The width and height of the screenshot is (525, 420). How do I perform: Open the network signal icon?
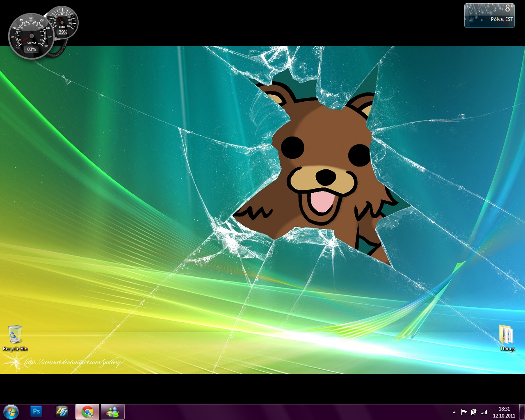[484, 412]
